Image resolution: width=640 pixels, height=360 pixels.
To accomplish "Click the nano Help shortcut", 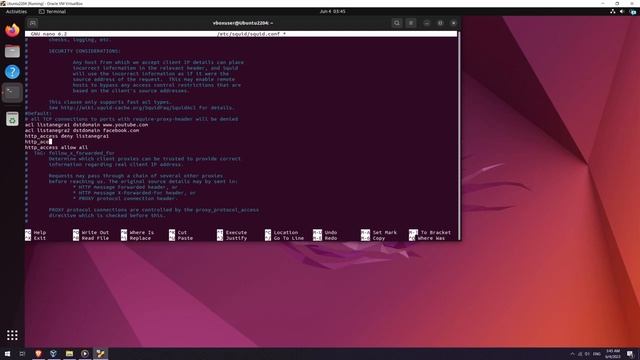I will 36,232.
